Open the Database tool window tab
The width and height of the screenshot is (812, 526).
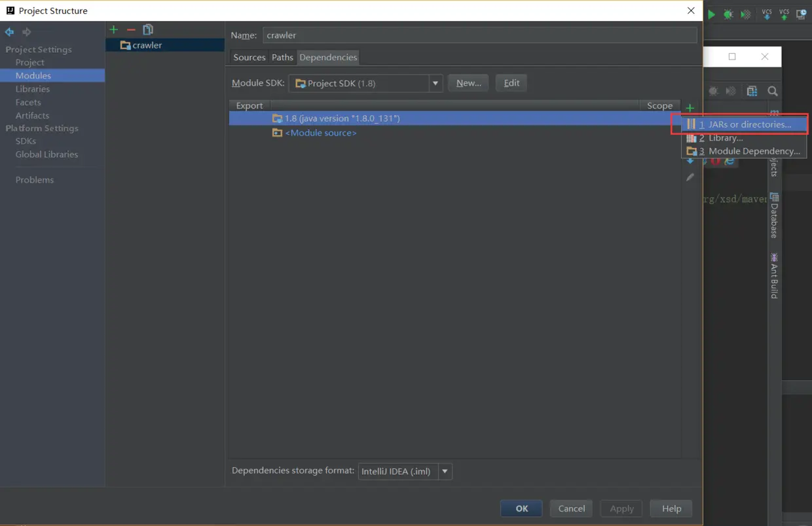pos(774,215)
